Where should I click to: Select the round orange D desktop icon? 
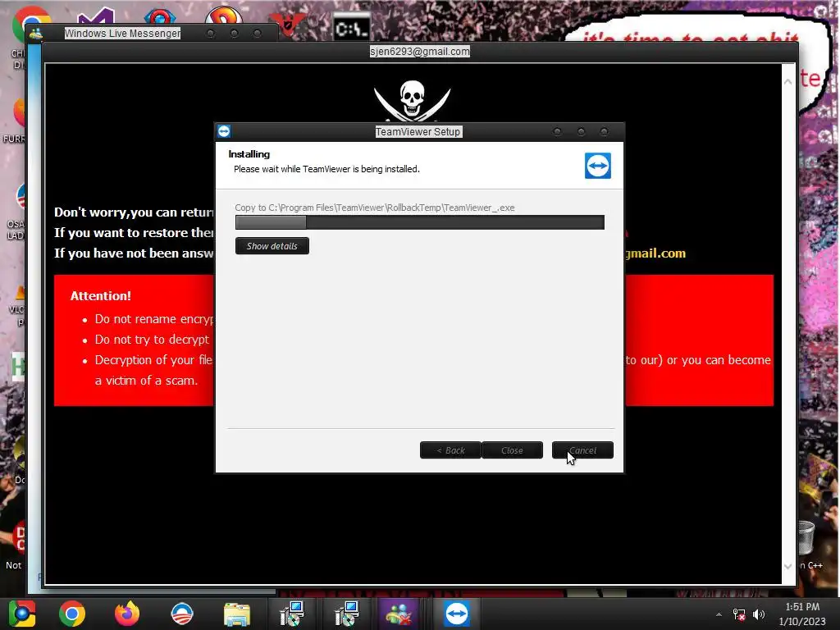coord(223,16)
